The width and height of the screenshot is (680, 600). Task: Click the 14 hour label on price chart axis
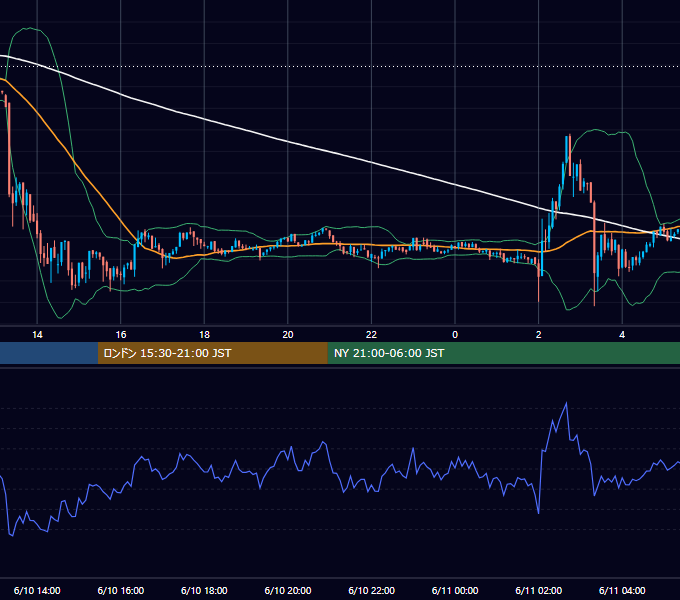click(x=37, y=335)
